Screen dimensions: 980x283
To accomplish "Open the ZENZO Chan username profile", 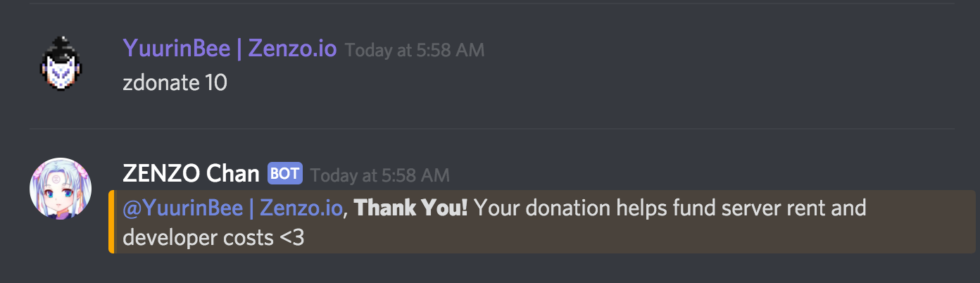I will pyautogui.click(x=191, y=173).
